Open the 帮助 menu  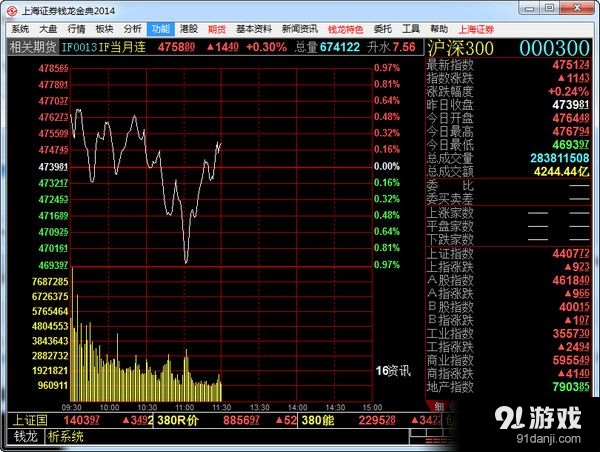439,29
